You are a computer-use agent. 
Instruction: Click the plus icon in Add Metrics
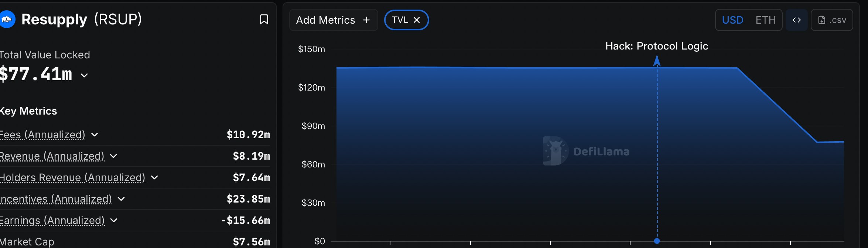(x=366, y=20)
